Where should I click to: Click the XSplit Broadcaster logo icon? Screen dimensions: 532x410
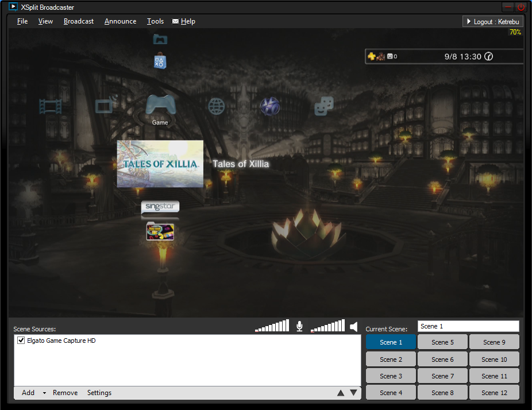tap(13, 7)
